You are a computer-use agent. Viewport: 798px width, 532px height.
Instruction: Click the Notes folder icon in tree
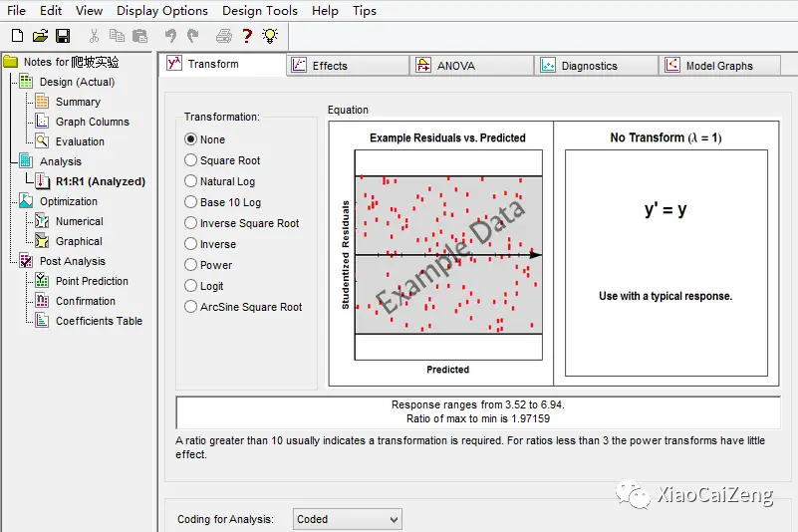(11, 62)
